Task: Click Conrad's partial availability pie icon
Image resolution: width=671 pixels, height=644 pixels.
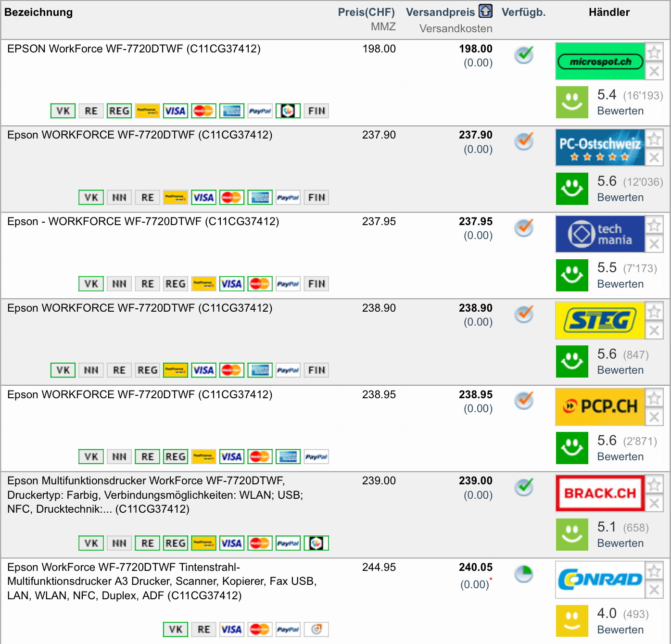Action: (x=524, y=574)
